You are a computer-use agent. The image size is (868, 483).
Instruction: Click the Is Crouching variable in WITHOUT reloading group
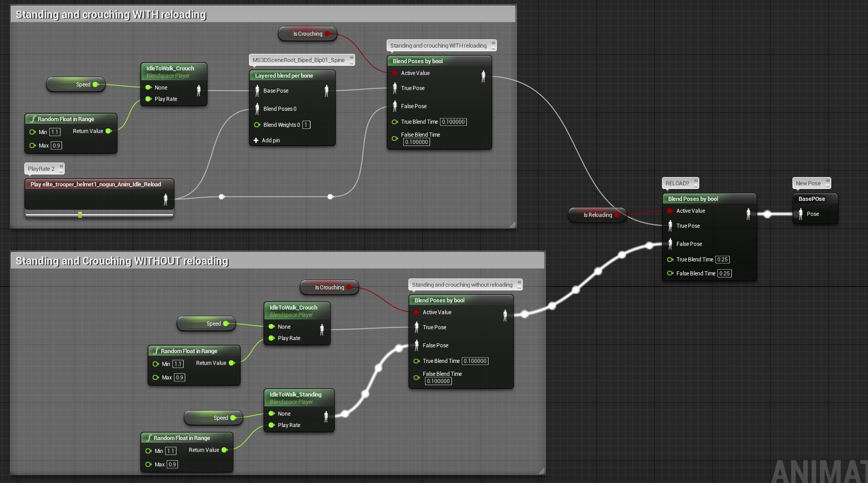329,287
